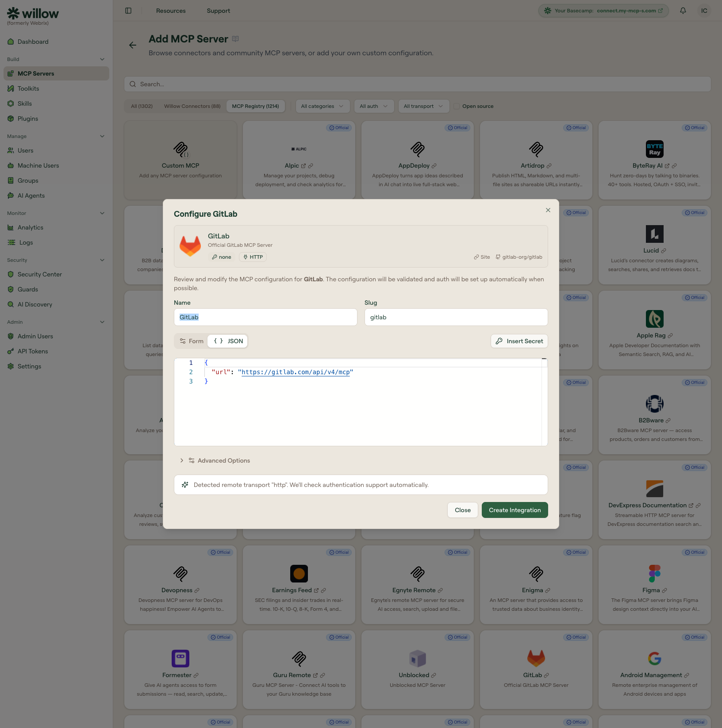Open the ByteRay AI card logo
The image size is (722, 728).
coord(655,149)
